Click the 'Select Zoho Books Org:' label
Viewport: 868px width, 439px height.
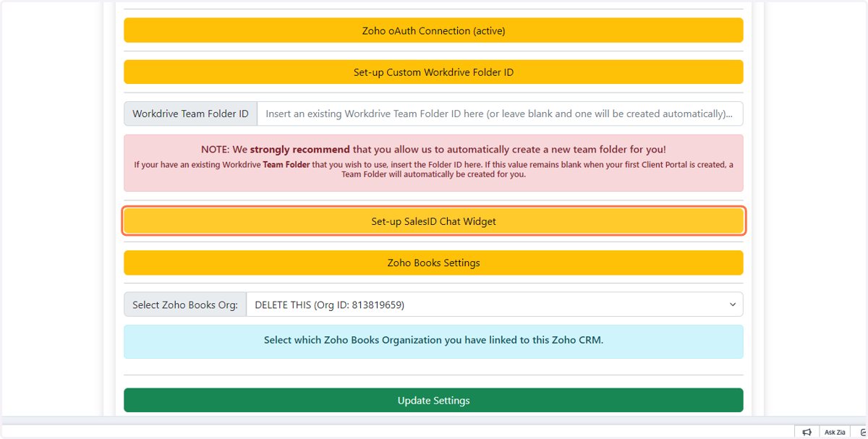coord(185,304)
